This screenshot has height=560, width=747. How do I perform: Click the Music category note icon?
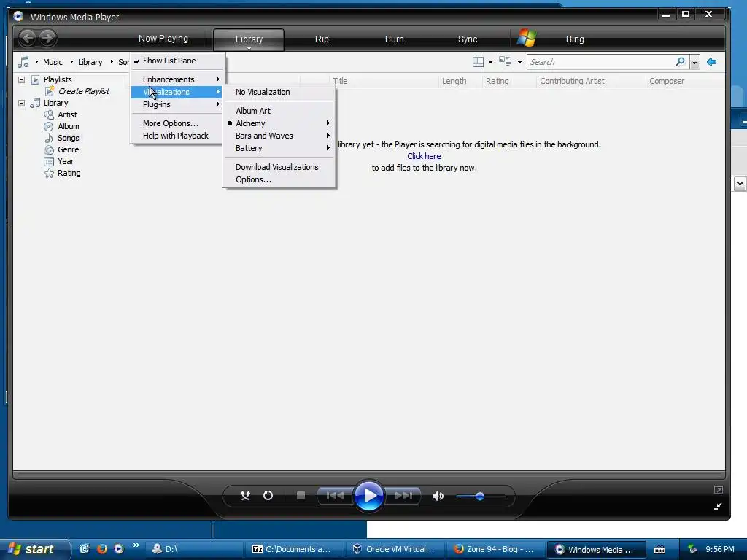tap(23, 62)
